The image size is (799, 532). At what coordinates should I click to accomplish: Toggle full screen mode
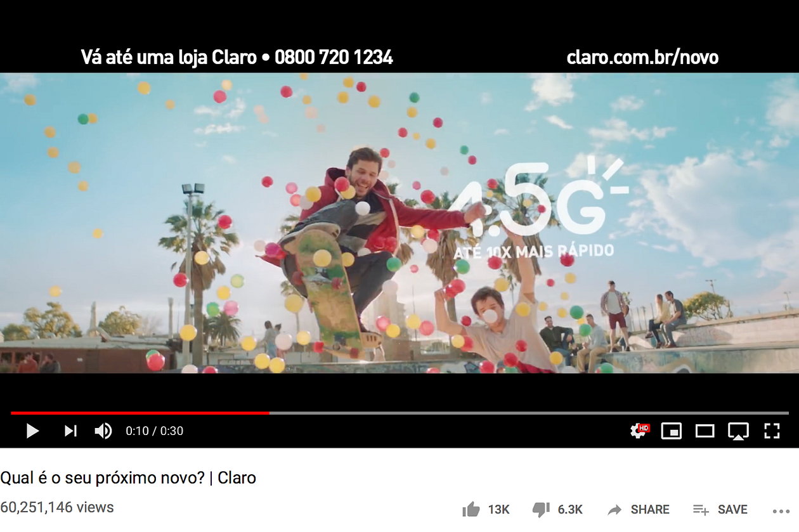point(772,431)
